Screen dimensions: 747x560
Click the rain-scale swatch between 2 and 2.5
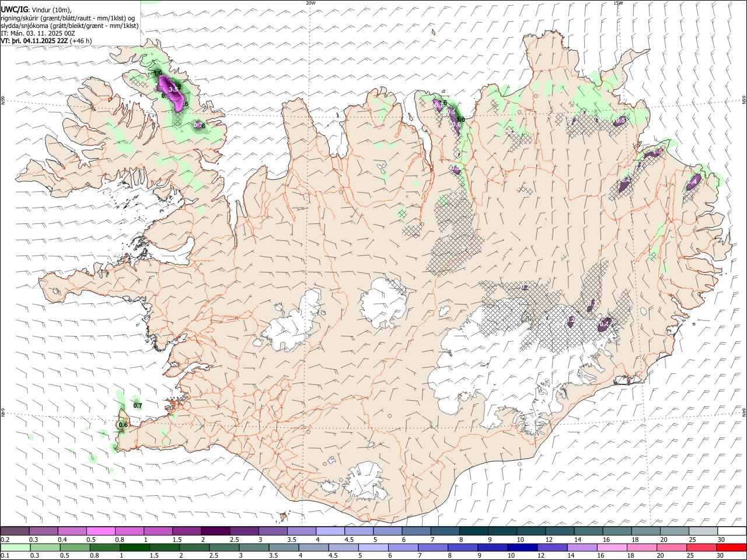[194, 547]
